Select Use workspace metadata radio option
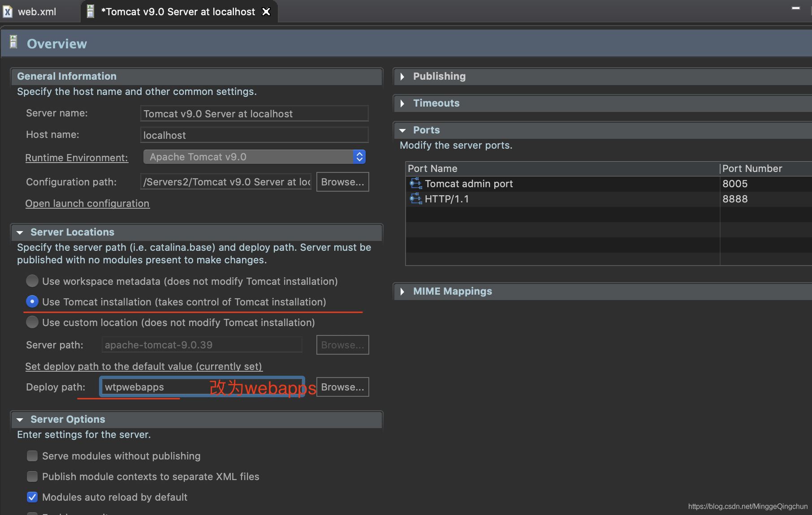Image resolution: width=812 pixels, height=515 pixels. pyautogui.click(x=32, y=281)
